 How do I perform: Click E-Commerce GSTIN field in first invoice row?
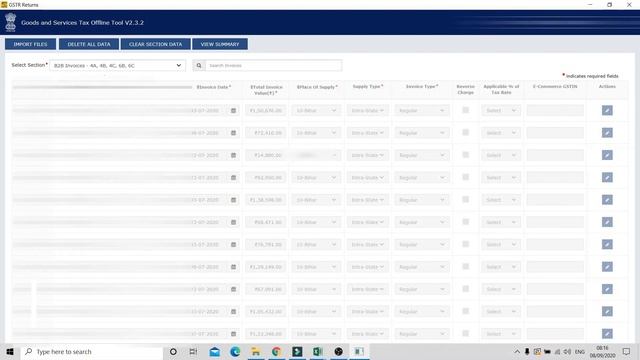[x=555, y=111]
